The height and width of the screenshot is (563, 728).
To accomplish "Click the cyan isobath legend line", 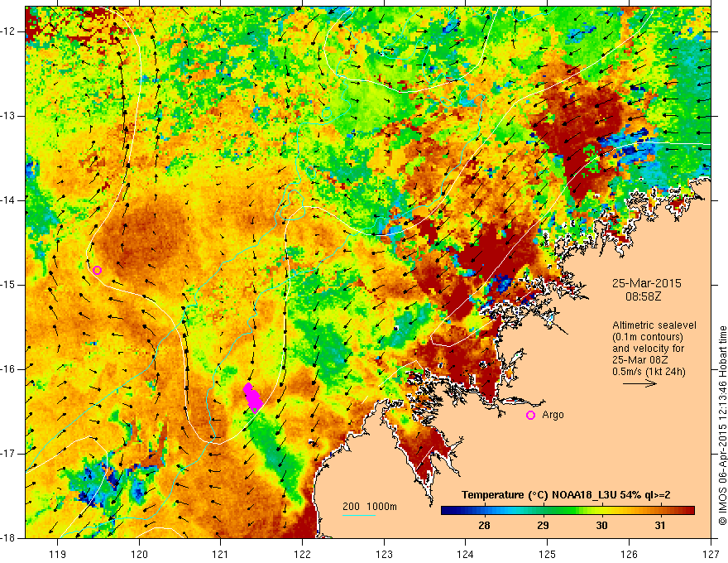I will (359, 515).
